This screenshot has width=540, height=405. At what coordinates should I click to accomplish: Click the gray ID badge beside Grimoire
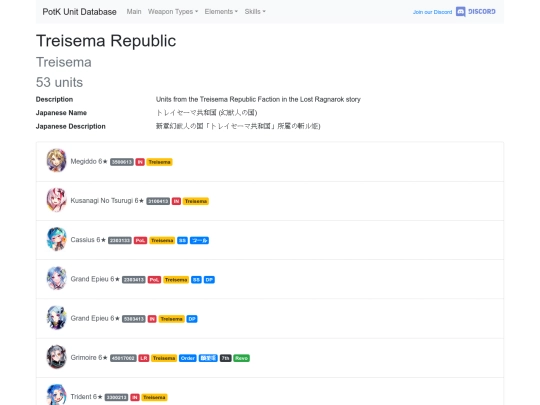[123, 358]
